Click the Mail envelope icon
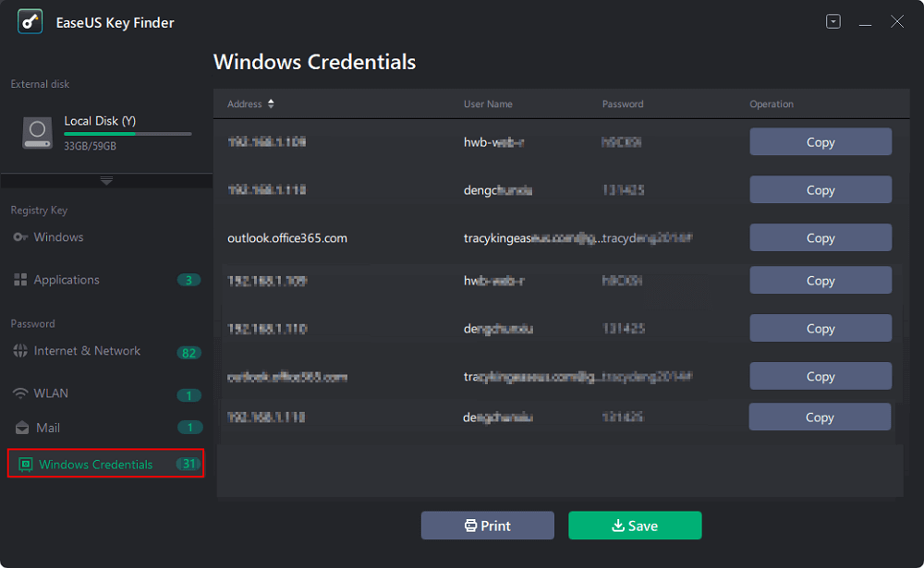 22,428
